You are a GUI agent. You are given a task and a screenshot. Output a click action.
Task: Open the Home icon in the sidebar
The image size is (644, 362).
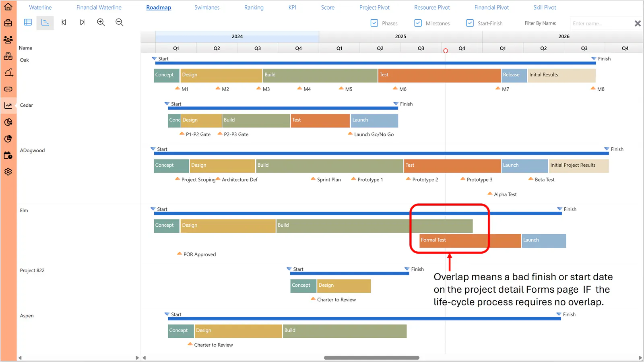(8, 6)
